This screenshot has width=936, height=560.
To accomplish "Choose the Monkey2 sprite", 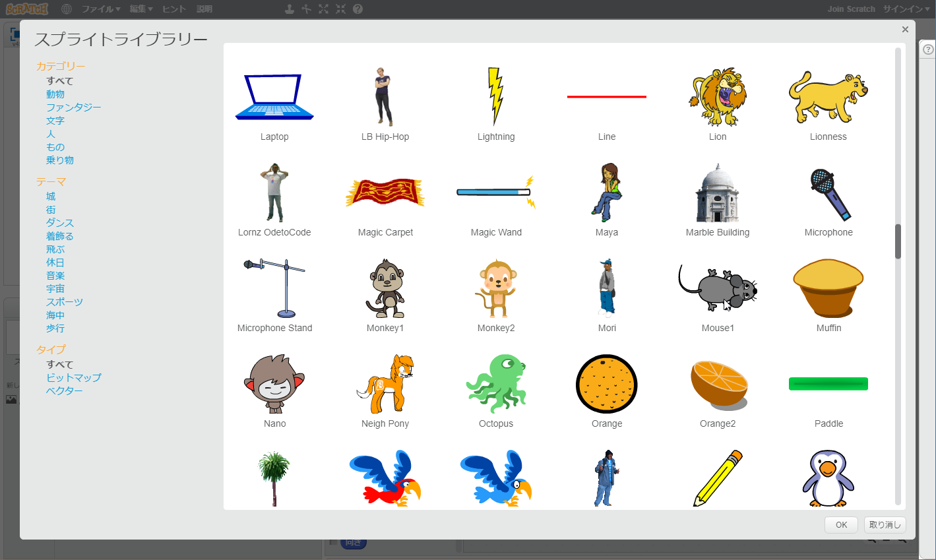I will [x=496, y=289].
